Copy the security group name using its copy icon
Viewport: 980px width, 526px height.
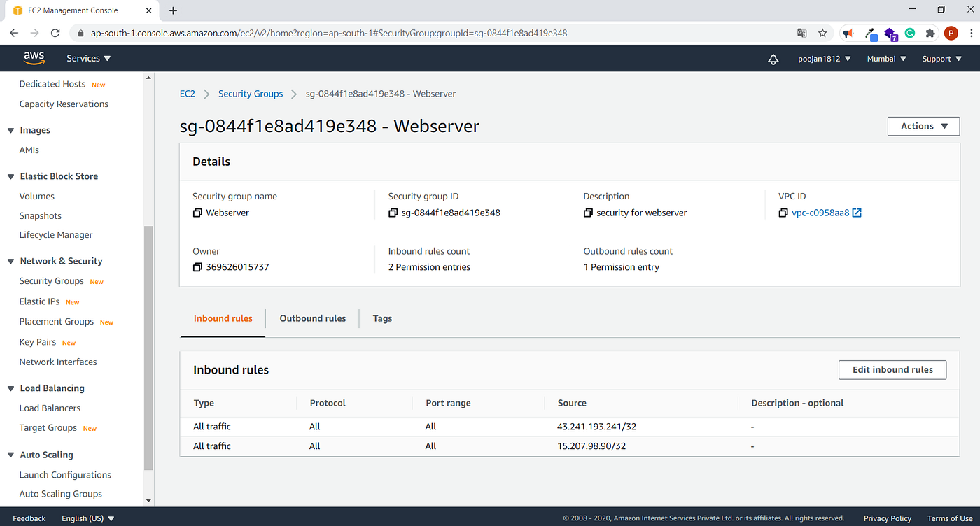coord(197,213)
